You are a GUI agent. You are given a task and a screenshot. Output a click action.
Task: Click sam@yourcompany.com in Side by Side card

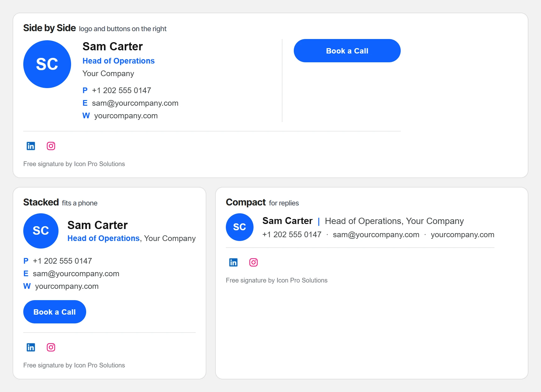tap(135, 103)
